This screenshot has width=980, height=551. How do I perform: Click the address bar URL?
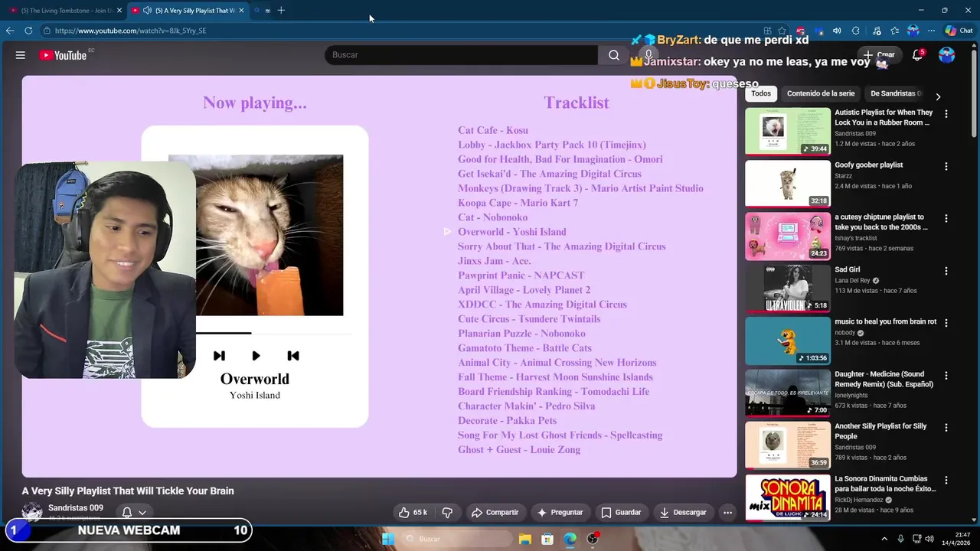[x=130, y=31]
